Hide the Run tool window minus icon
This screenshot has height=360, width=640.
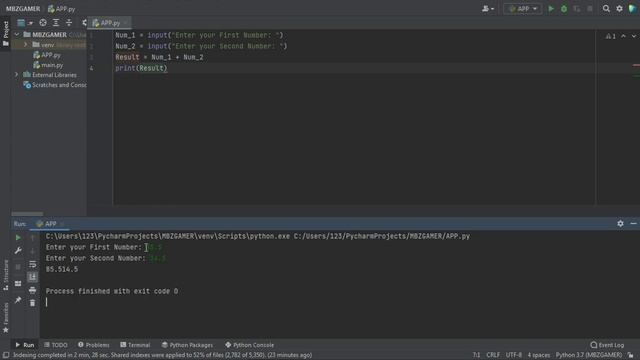(633, 224)
